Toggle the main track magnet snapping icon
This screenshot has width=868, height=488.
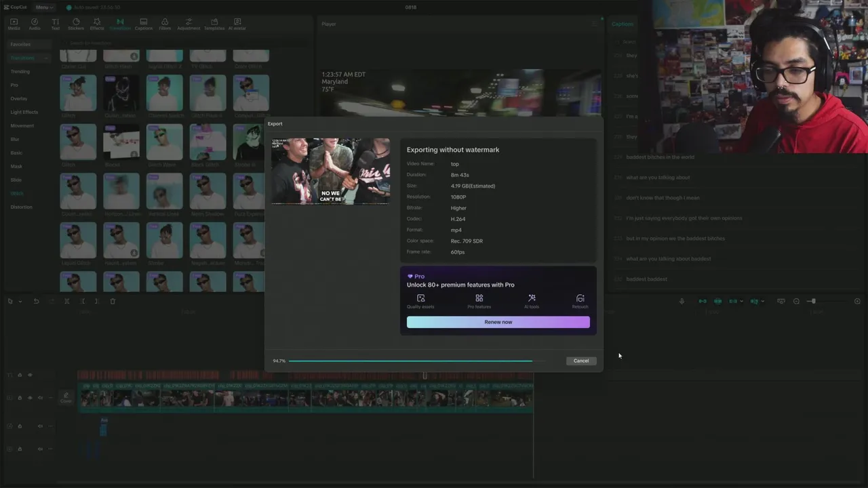pyautogui.click(x=703, y=301)
